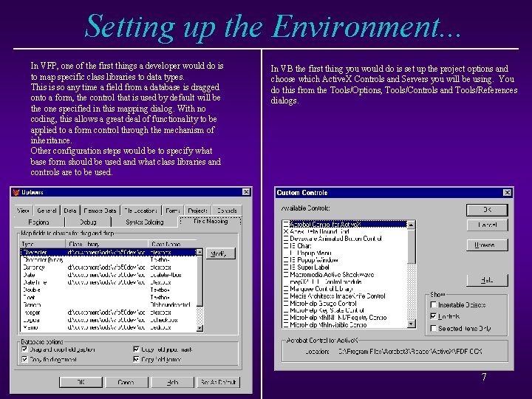
Task: Open the Data tab
Action: [70, 211]
